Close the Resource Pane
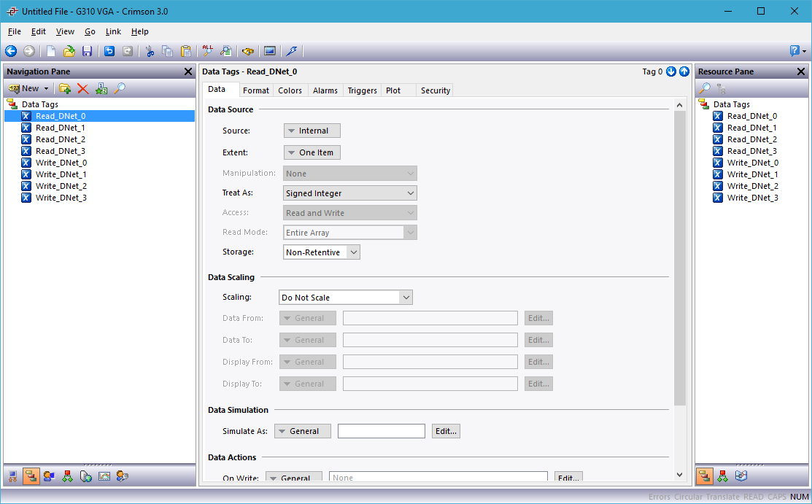Screen dimensions: 812x504 (x=800, y=71)
